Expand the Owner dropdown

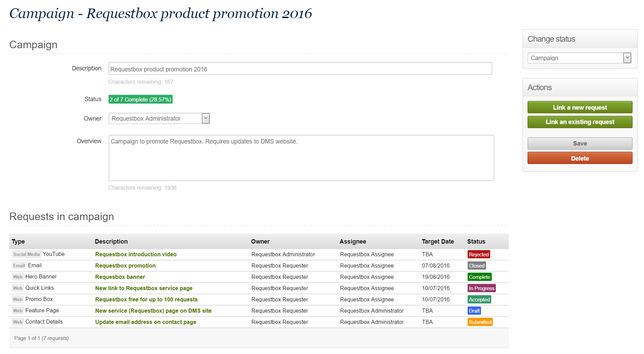coord(159,119)
